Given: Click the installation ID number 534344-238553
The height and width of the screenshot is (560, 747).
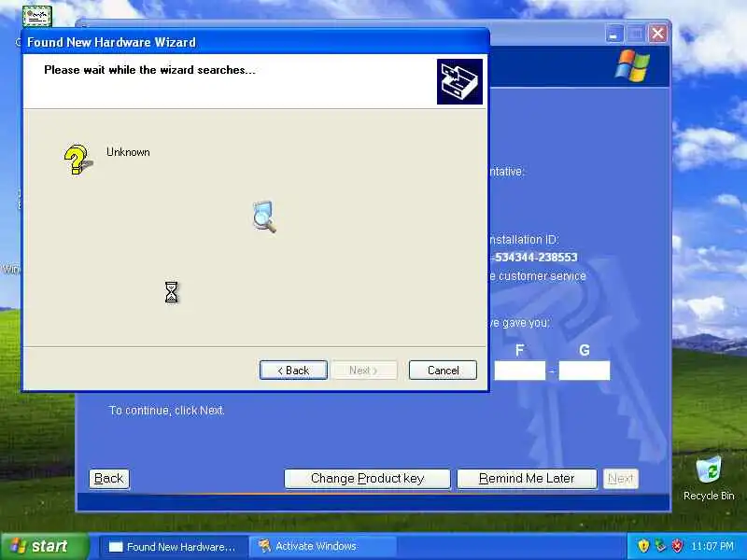Looking at the screenshot, I should pos(536,258).
